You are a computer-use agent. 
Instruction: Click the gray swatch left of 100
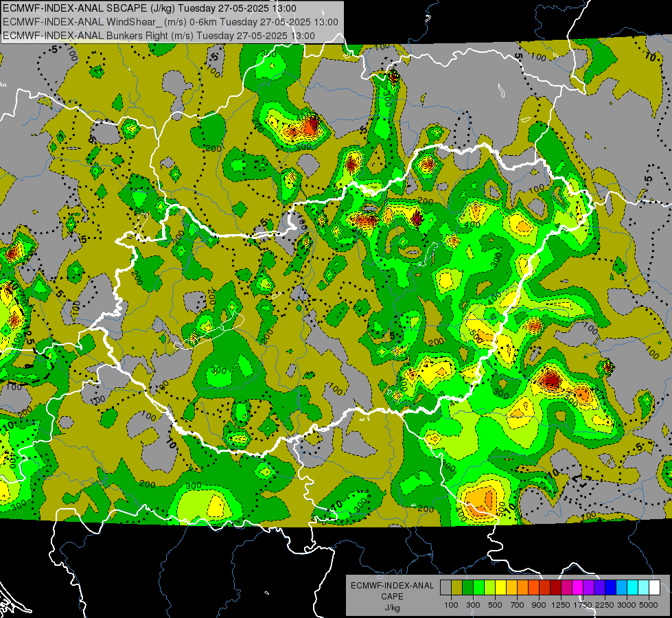(445, 588)
